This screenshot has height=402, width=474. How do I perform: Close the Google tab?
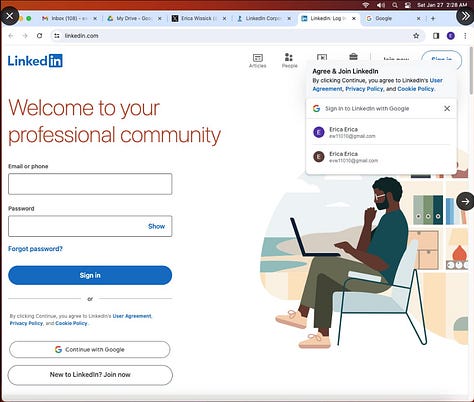(418, 19)
